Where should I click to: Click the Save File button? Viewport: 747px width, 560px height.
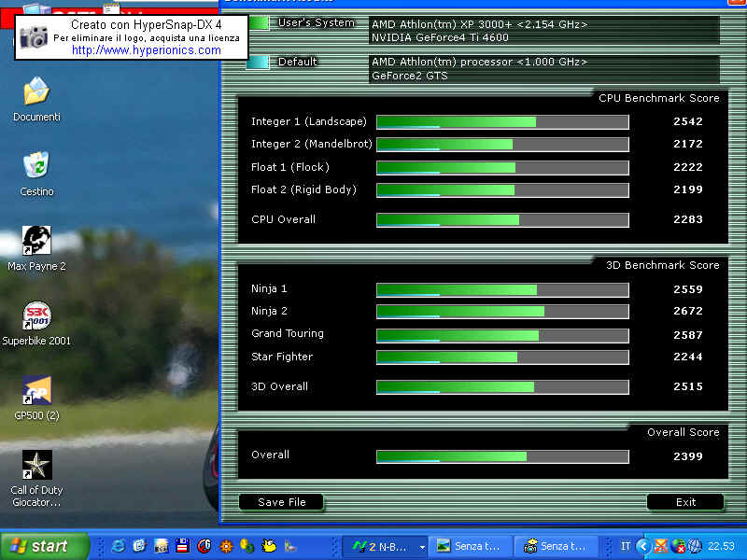click(281, 502)
